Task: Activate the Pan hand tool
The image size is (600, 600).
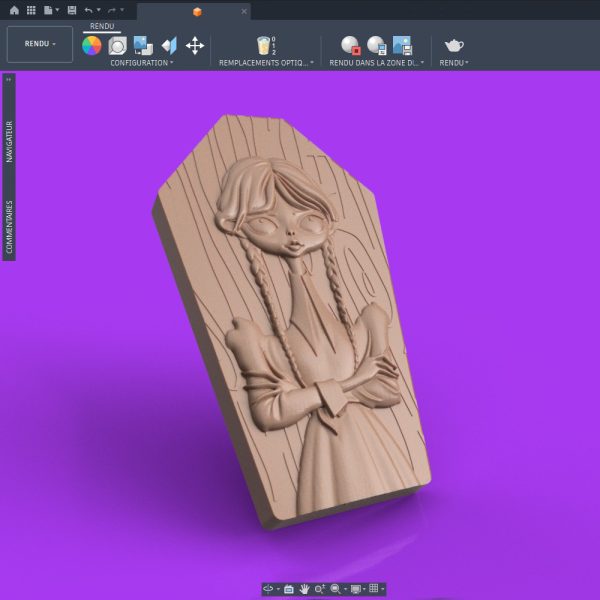Action: click(x=304, y=589)
